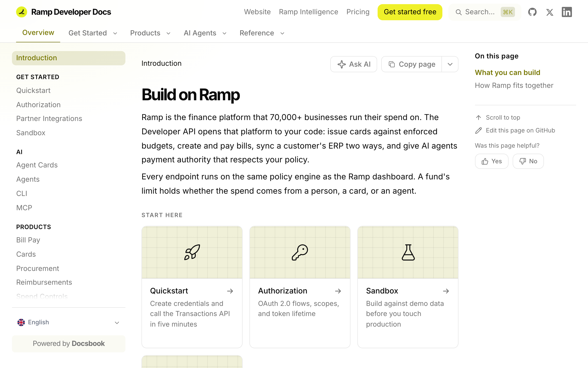Click the Powered by Docsbook badge
The height and width of the screenshot is (368, 588).
pos(68,344)
